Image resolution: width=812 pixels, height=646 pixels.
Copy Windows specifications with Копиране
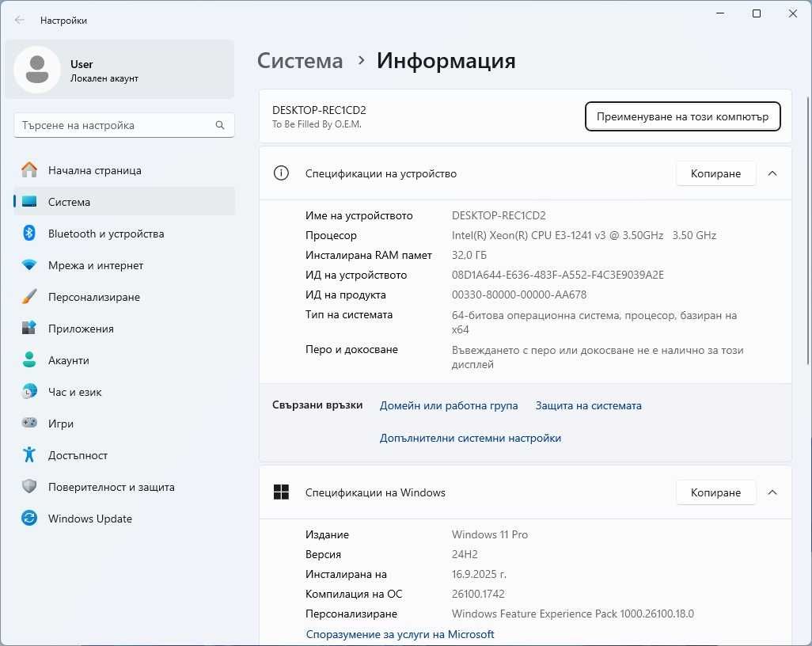point(715,492)
